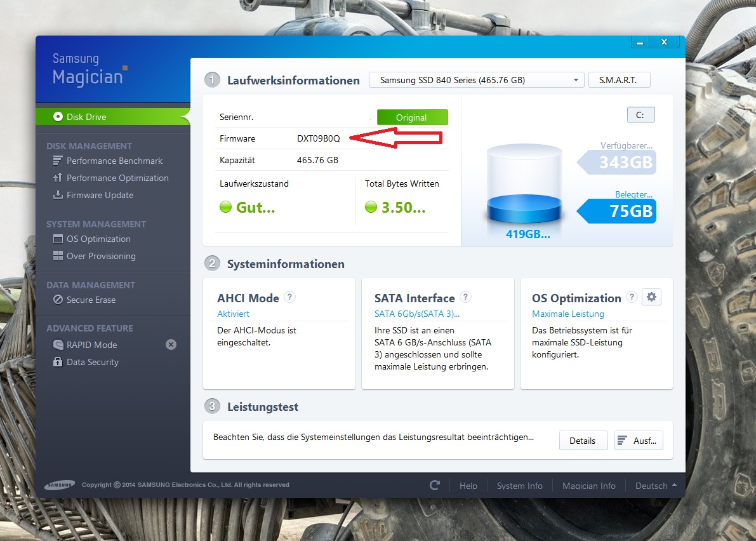Click the Disk Drive circle icon
Screen dimensions: 756x541
[x=58, y=117]
